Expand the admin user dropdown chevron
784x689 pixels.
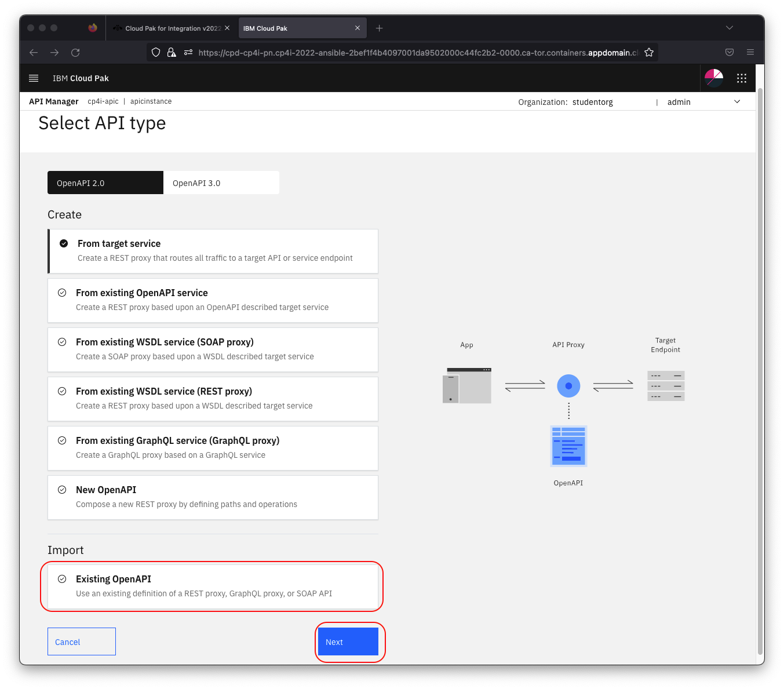737,102
